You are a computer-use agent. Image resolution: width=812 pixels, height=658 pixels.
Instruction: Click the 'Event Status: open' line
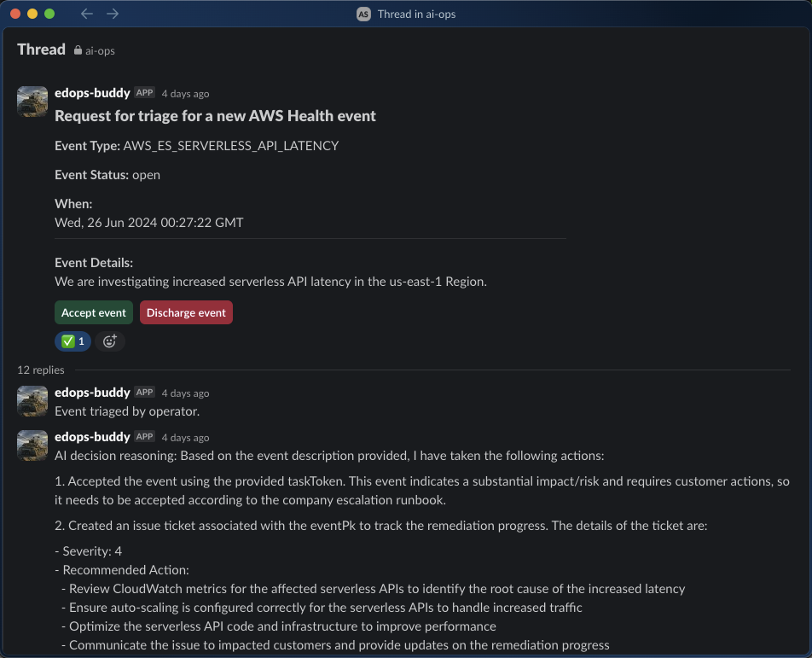pos(107,175)
